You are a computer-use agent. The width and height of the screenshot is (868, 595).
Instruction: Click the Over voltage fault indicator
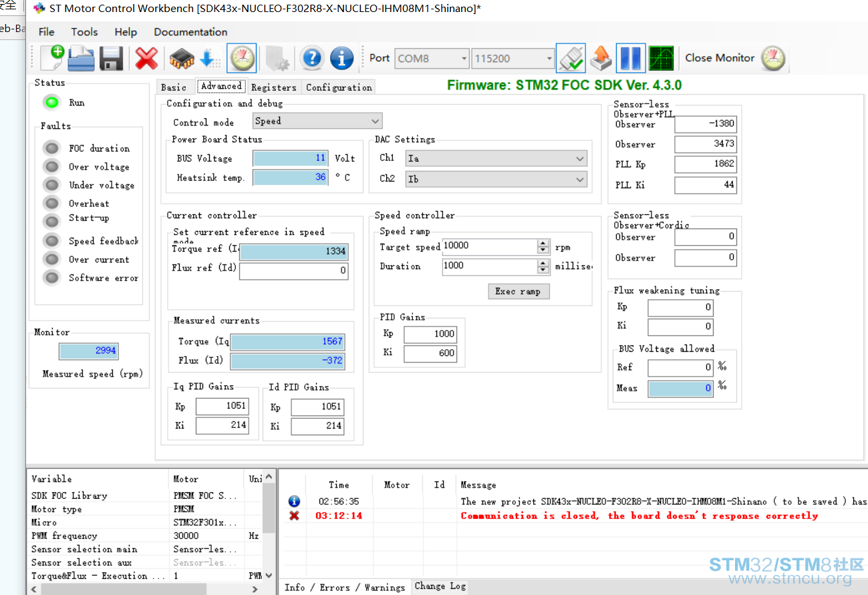[51, 166]
